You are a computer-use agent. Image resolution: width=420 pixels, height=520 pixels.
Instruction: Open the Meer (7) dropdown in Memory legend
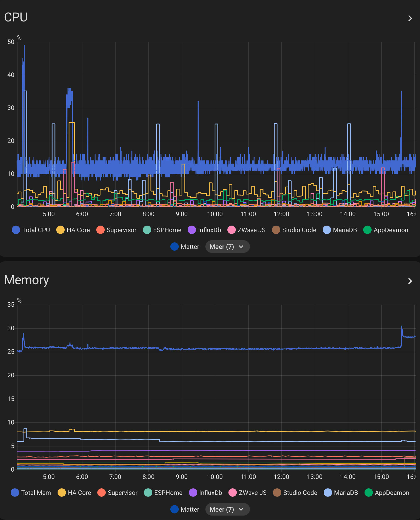(x=227, y=510)
